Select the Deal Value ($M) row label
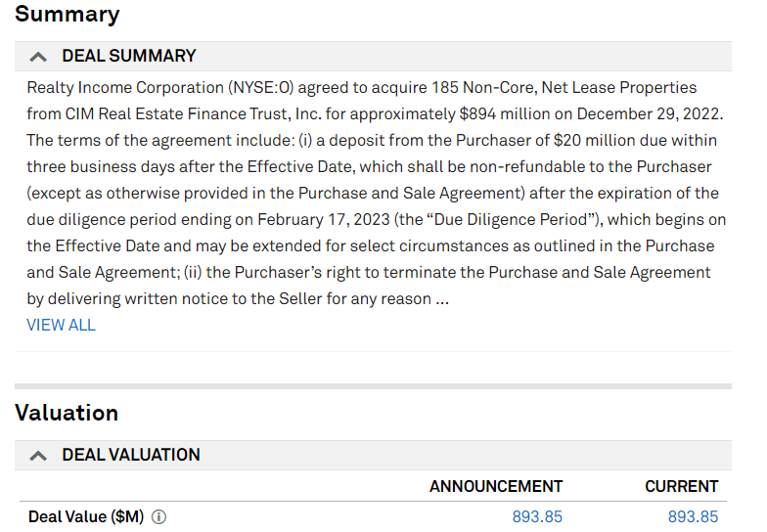 coord(86,517)
